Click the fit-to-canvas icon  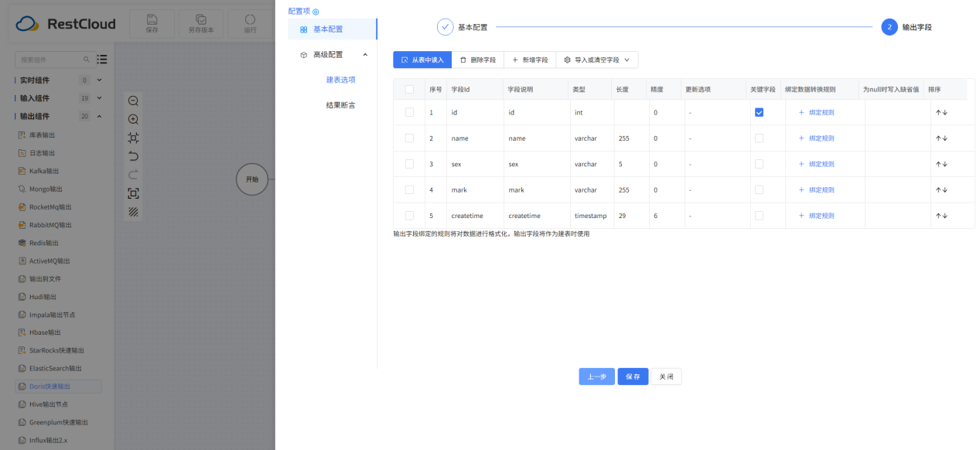(133, 138)
